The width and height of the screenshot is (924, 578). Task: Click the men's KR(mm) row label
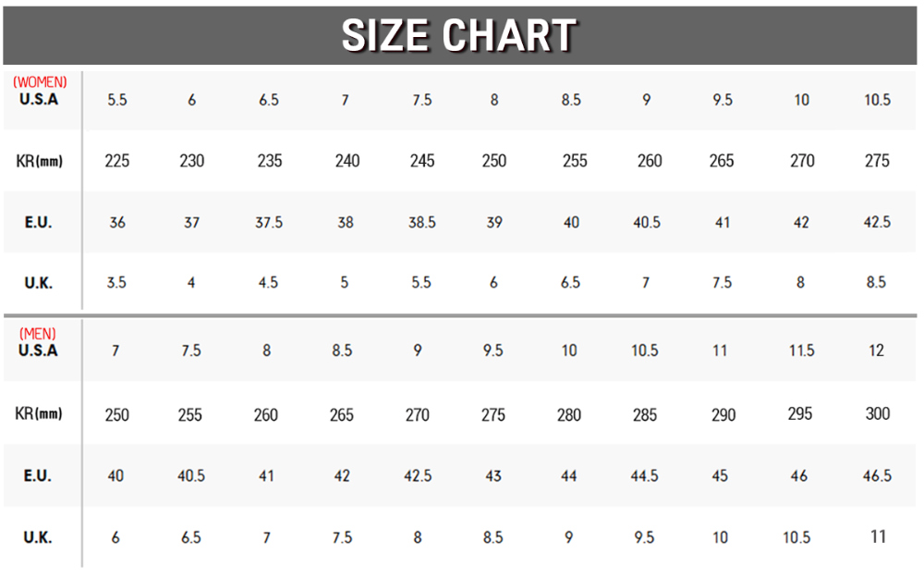tap(39, 413)
